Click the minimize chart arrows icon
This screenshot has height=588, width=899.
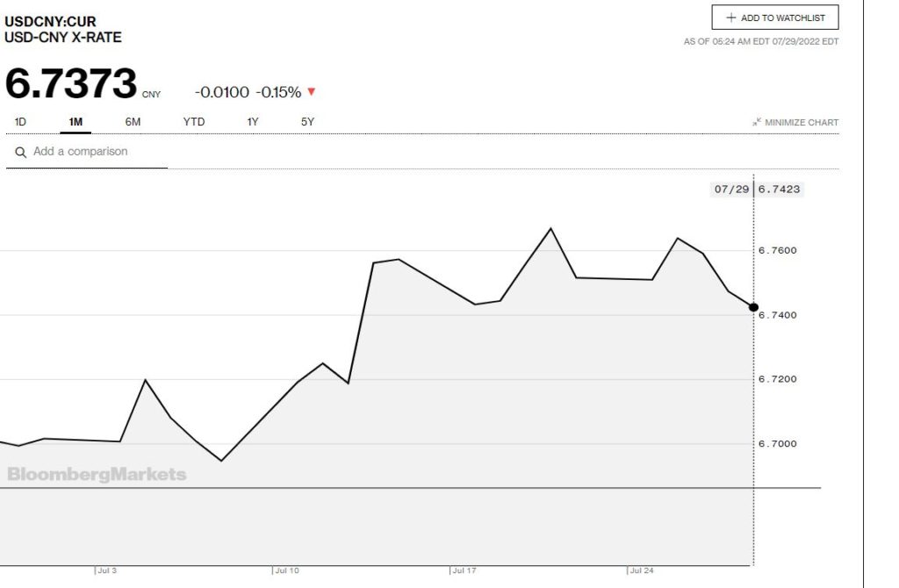pyautogui.click(x=756, y=123)
